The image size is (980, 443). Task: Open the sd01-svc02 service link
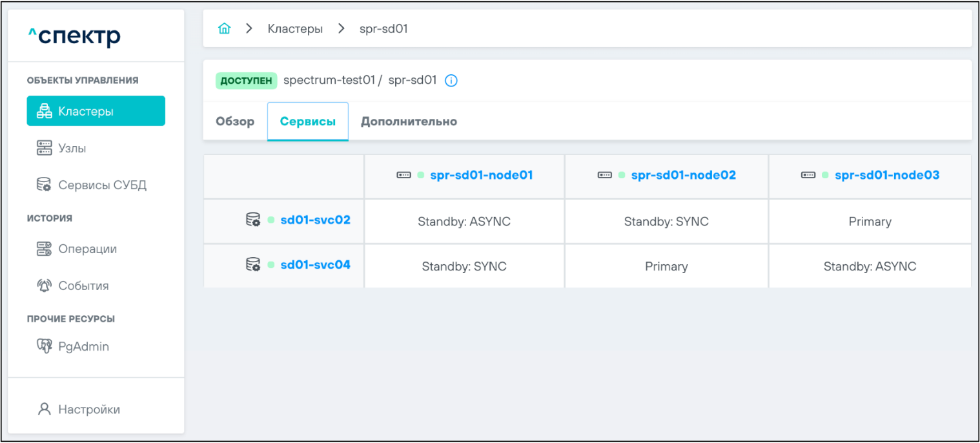315,220
